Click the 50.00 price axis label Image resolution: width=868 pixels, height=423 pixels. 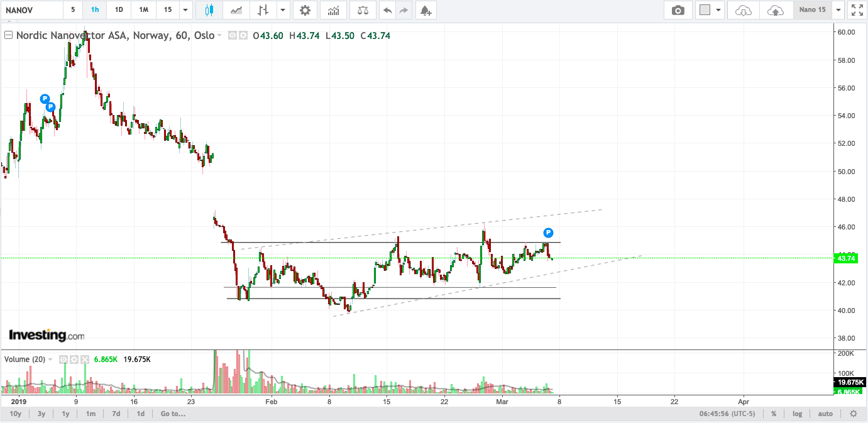(845, 172)
